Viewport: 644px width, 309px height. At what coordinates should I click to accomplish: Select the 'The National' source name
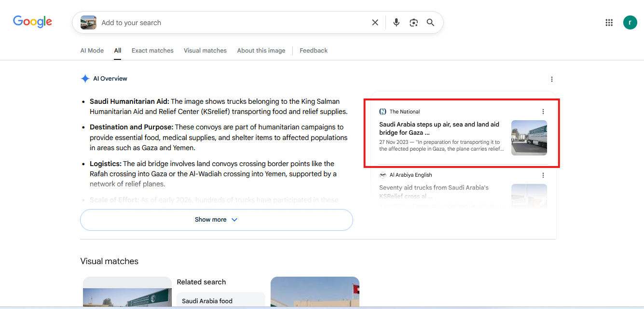[x=405, y=112]
